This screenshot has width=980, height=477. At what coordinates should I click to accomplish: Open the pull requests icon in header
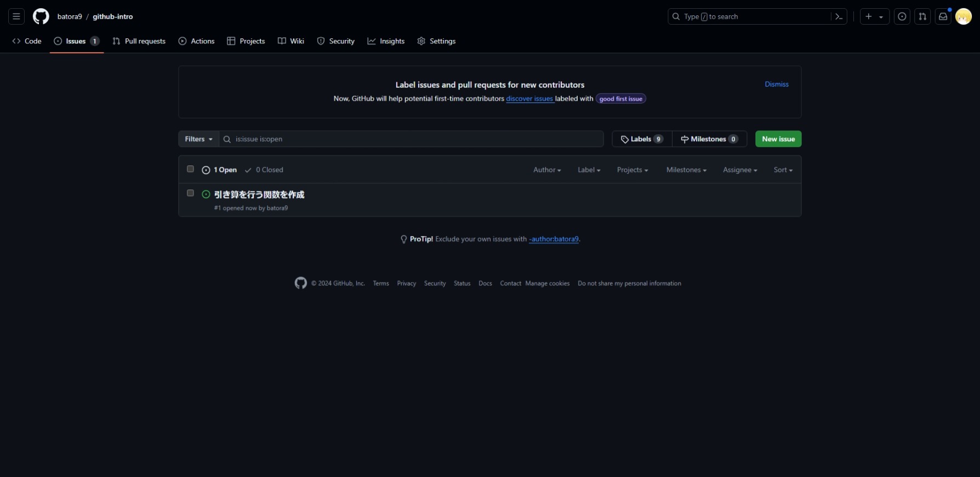(922, 16)
